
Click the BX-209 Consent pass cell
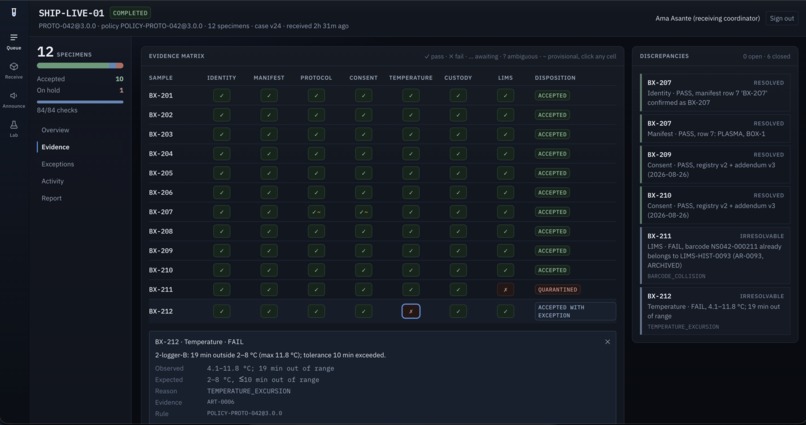363,251
